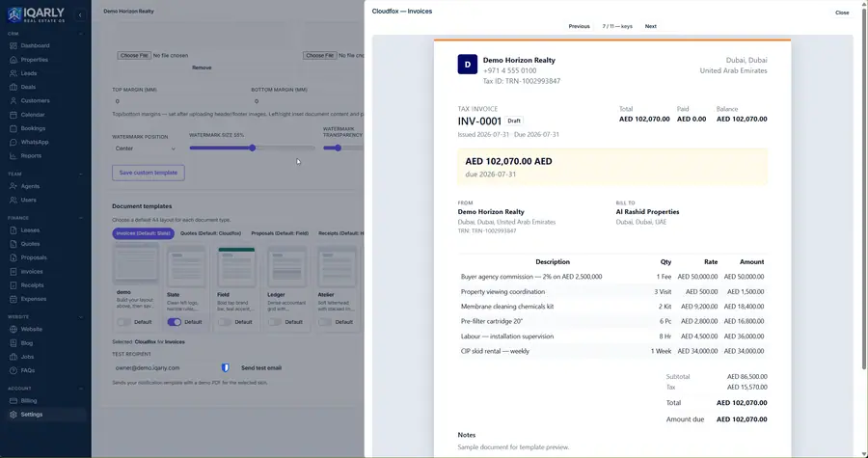Click the Bottom Margin input field

[308, 101]
